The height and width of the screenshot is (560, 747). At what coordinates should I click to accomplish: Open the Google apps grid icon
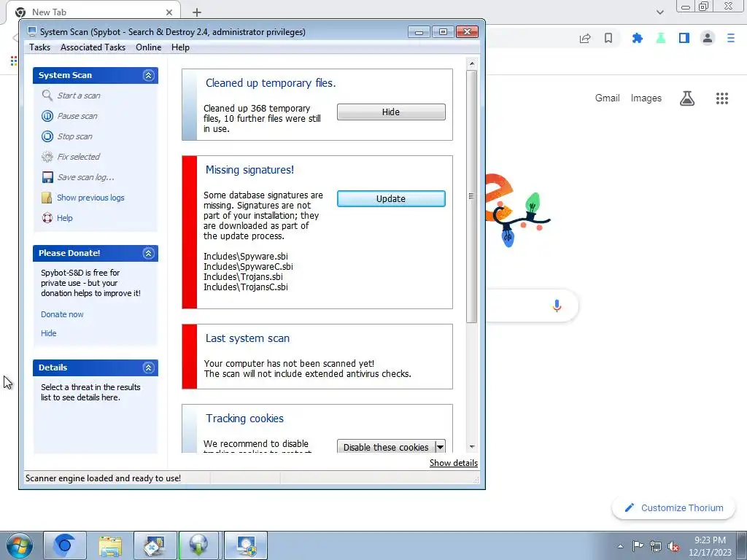tap(722, 98)
